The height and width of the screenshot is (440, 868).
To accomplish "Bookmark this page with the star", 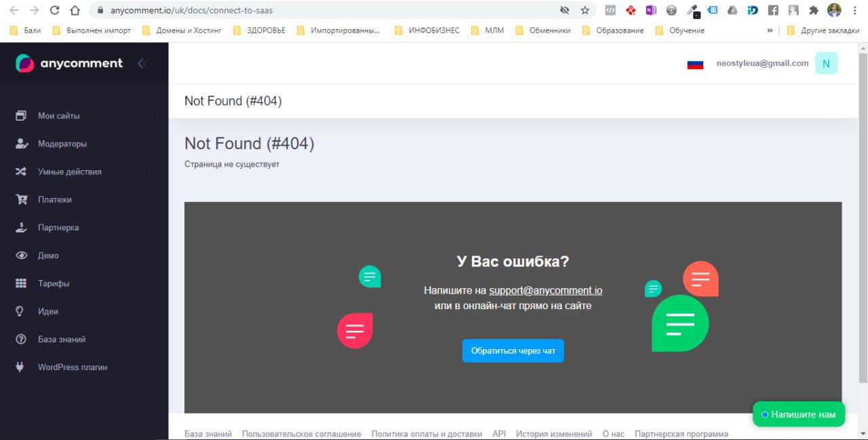I will [585, 10].
